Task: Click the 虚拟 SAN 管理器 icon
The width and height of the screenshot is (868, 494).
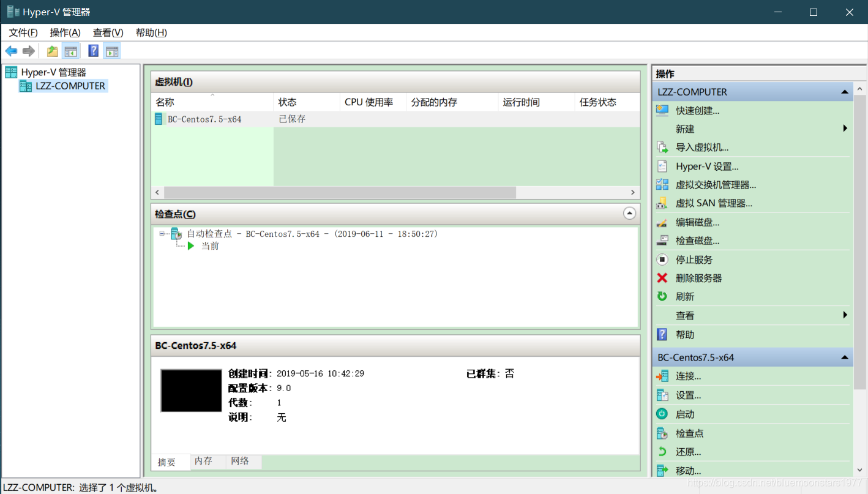Action: pos(662,203)
